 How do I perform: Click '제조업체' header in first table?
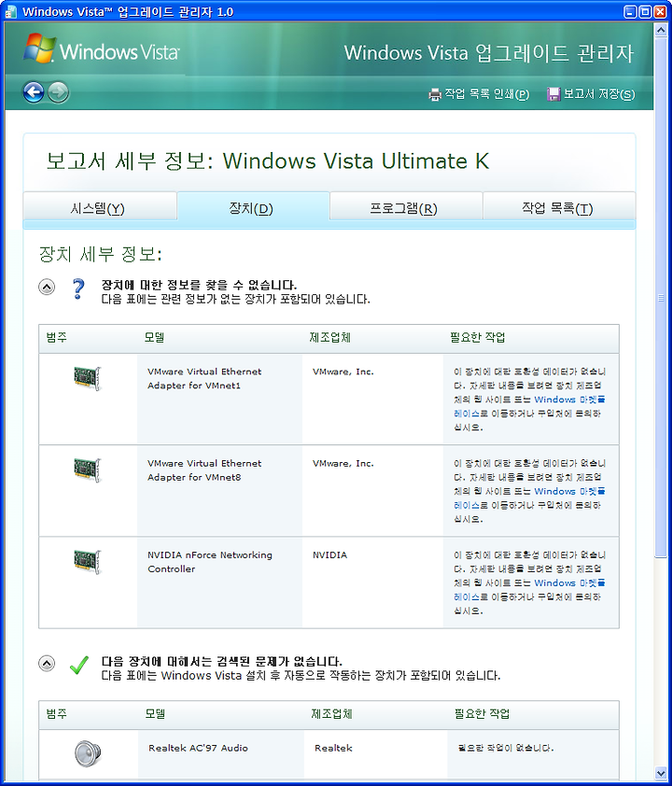[329, 337]
